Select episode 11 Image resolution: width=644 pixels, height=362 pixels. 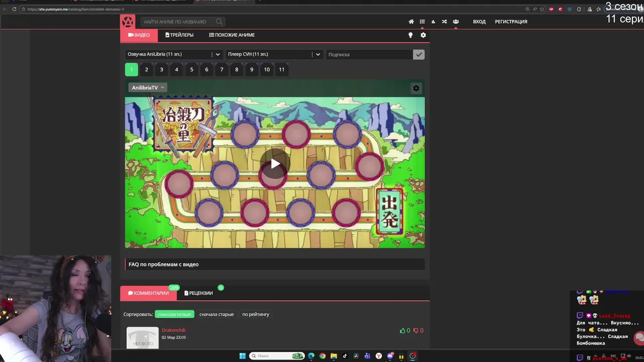tap(282, 69)
